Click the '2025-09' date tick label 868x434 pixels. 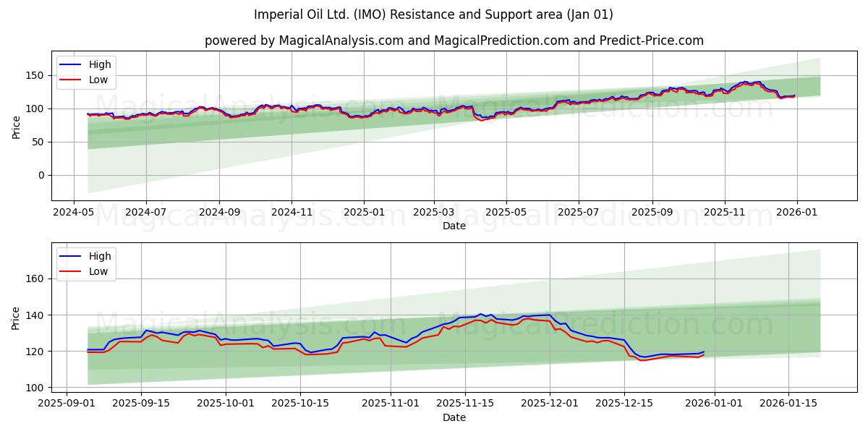tap(652, 213)
